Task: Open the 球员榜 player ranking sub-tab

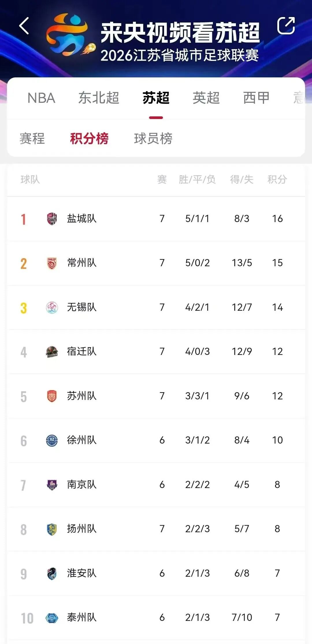Action: point(153,138)
